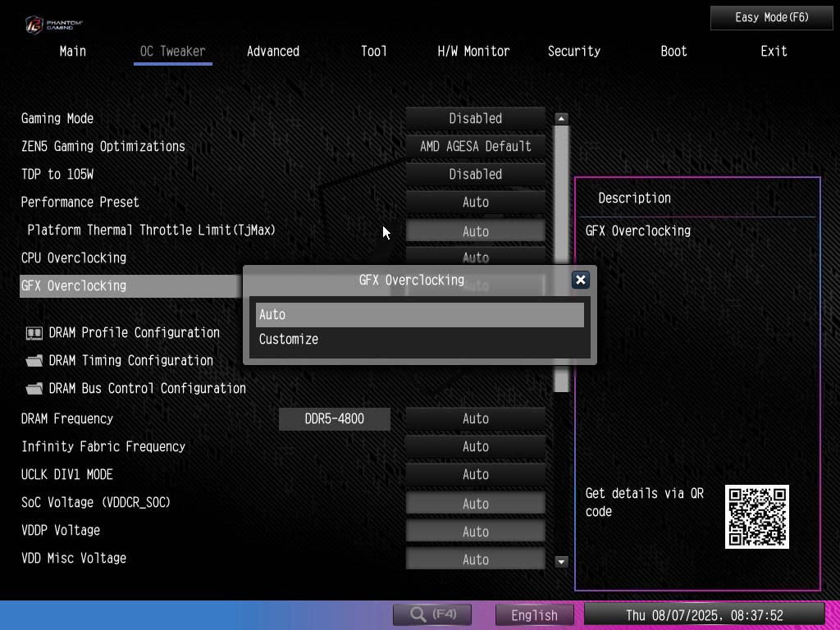This screenshot has height=630, width=840.
Task: Select Customize for GFX Overclocking
Action: point(288,339)
